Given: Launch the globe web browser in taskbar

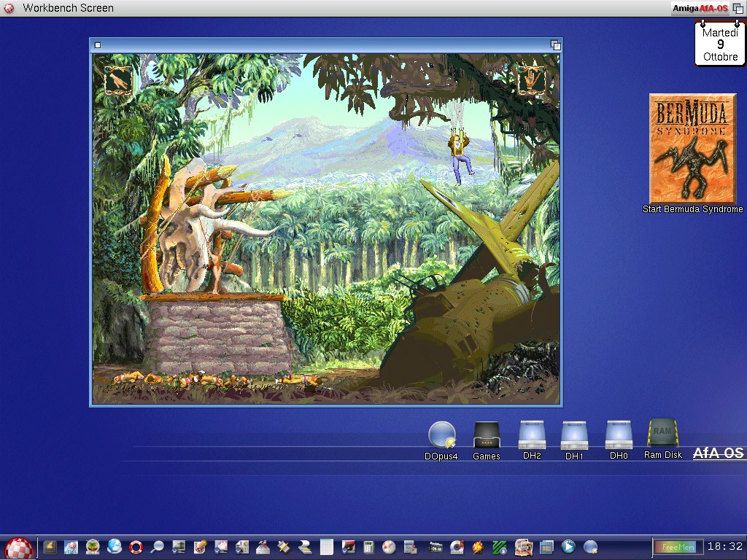Looking at the screenshot, I should 115,546.
